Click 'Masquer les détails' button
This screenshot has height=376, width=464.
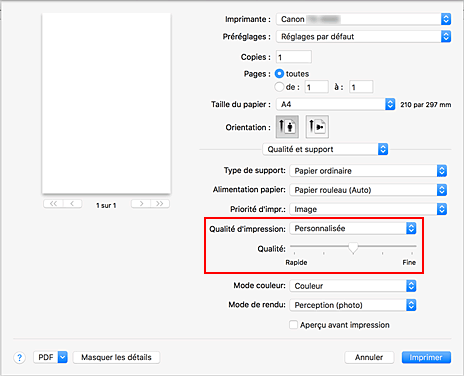click(116, 357)
